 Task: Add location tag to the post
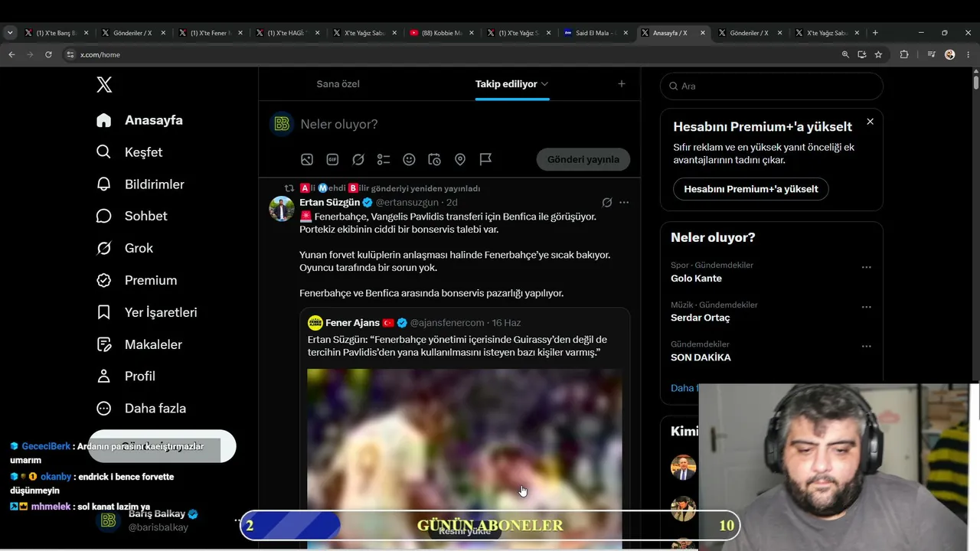[x=460, y=159]
